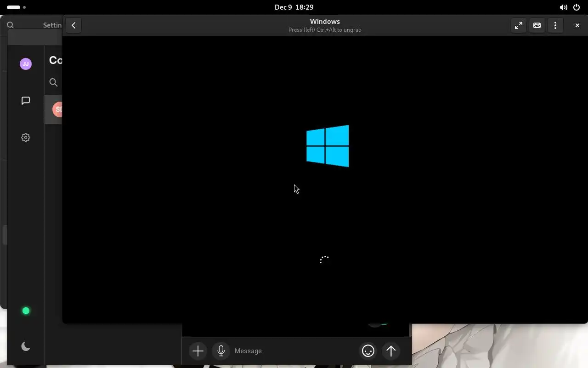The height and width of the screenshot is (368, 588).
Task: Open the system volume indicator
Action: pos(563,7)
